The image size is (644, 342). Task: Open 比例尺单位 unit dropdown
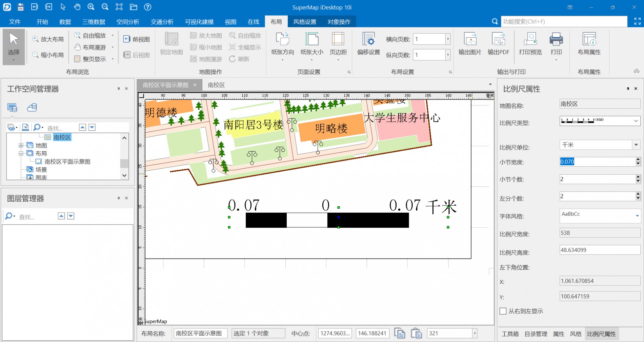tap(636, 145)
